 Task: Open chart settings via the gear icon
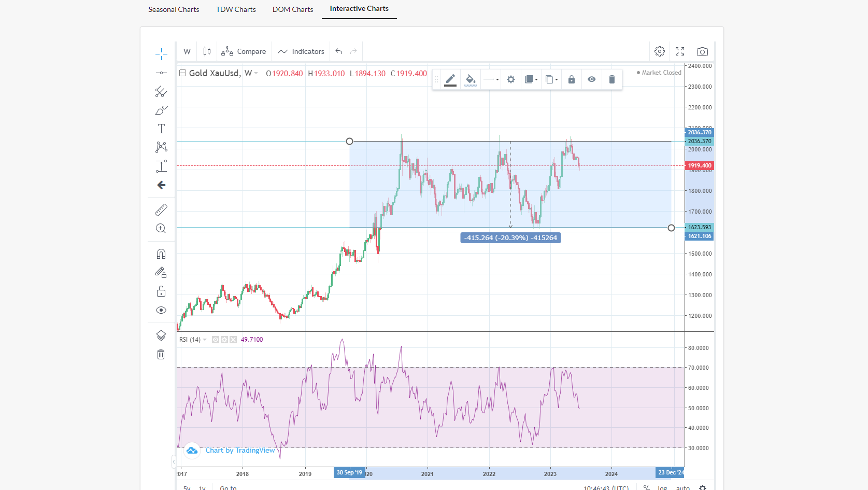click(659, 51)
